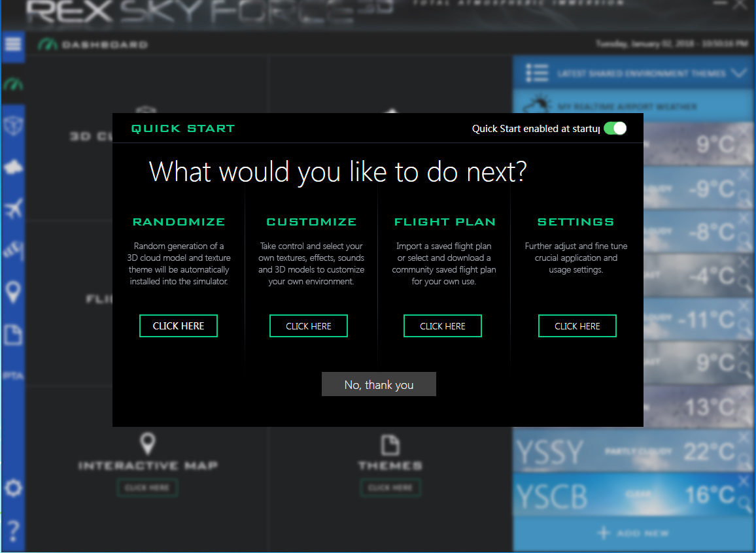
Task: Open the hamburger menu in sidebar
Action: point(13,44)
